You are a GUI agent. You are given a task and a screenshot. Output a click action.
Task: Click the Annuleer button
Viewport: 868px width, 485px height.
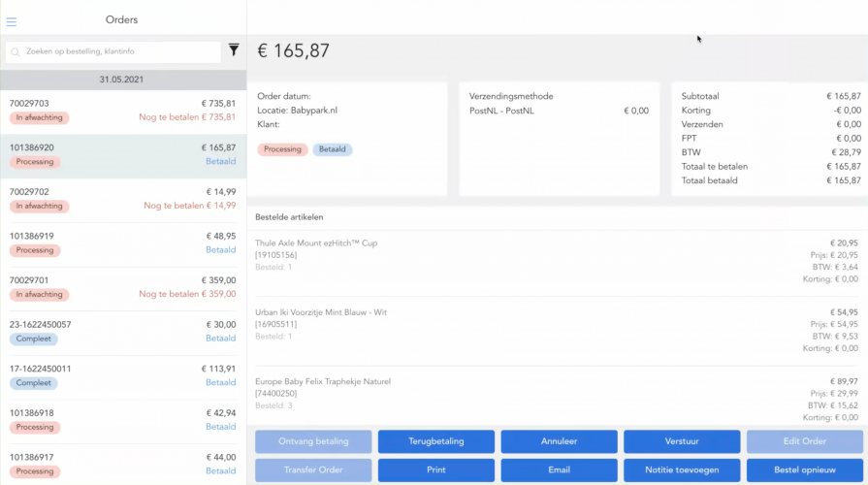[x=559, y=441]
